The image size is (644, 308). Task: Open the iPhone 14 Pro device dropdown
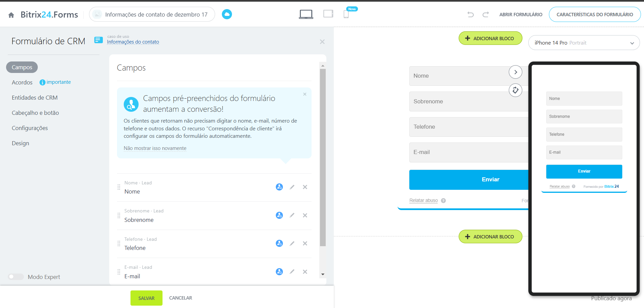click(x=584, y=43)
